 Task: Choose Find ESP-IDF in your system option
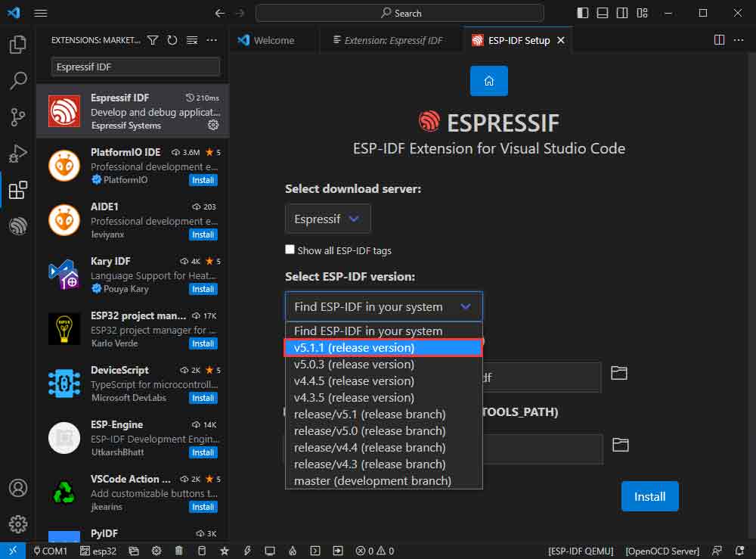(x=384, y=331)
